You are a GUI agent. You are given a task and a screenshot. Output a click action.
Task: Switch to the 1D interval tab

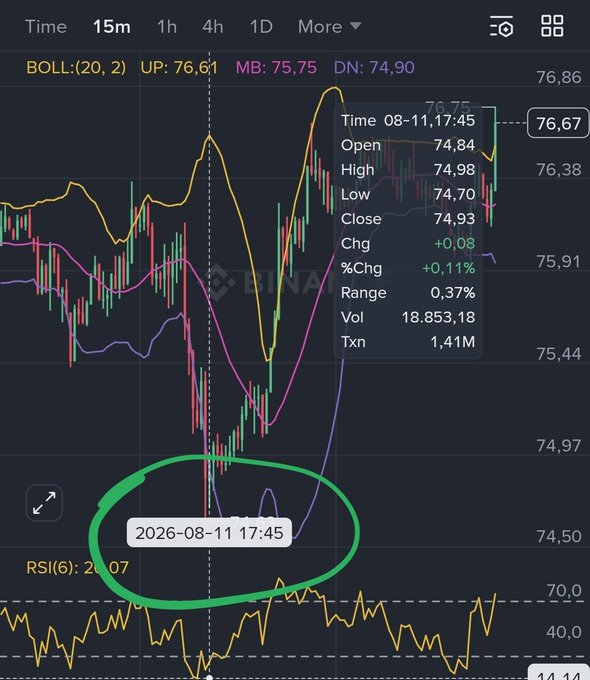pos(261,27)
